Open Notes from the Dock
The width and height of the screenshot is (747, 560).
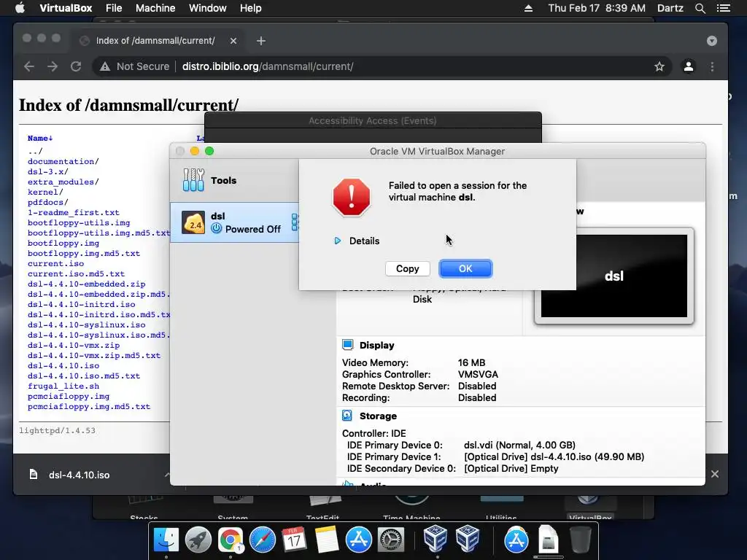(x=326, y=540)
